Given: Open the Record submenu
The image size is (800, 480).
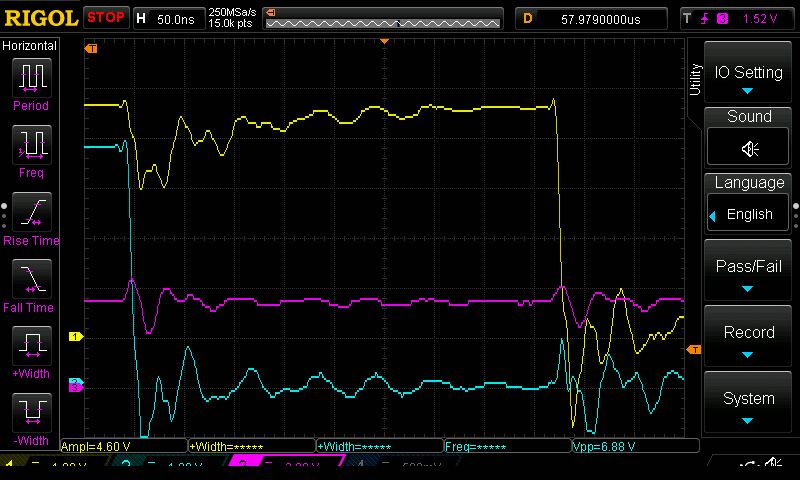Looking at the screenshot, I should pos(748,336).
